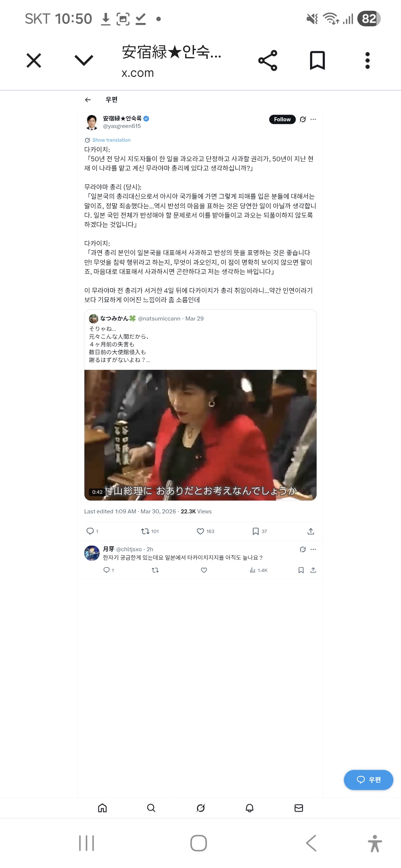Screen dimensions: 401x868
Task: Go back using the post arrow
Action: (88, 100)
